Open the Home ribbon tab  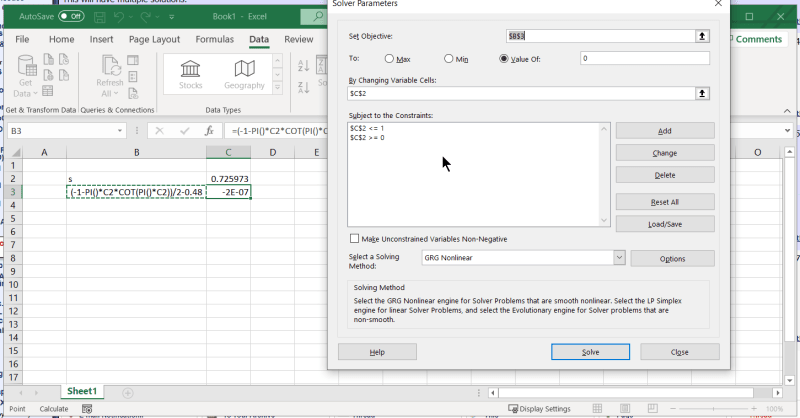pyautogui.click(x=61, y=39)
